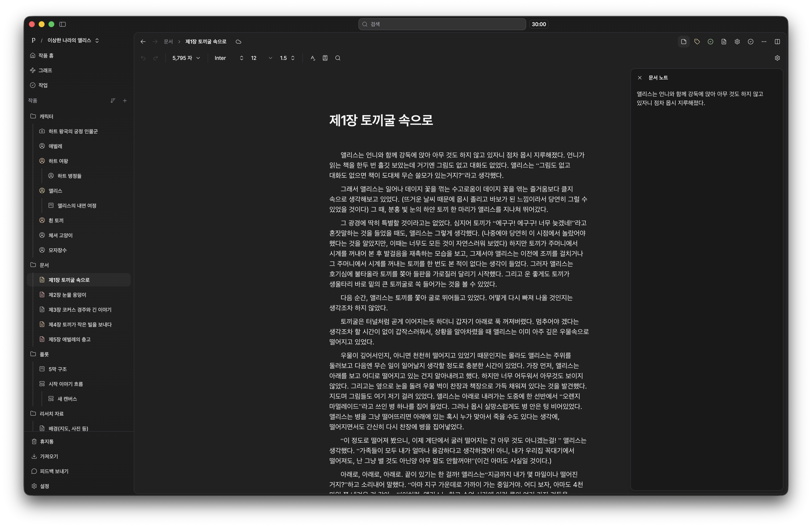Open the dictionary icon in the formatting toolbar
This screenshot has height=527, width=812.
325,58
